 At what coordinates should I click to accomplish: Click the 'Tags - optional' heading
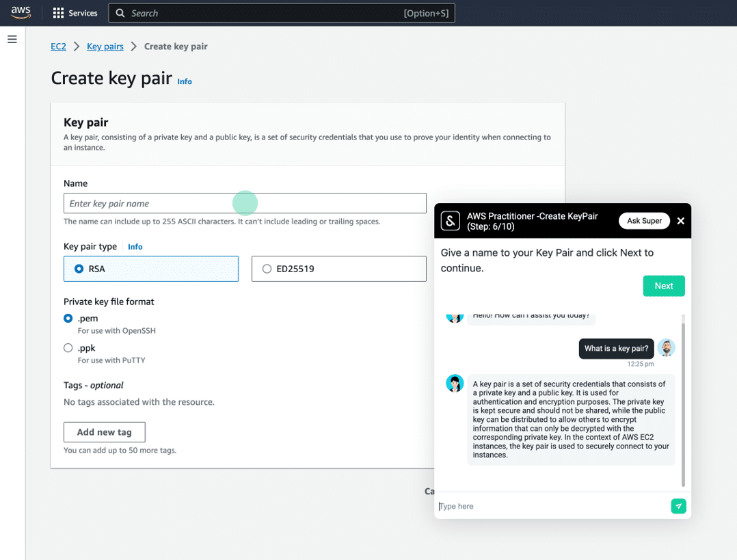[94, 385]
